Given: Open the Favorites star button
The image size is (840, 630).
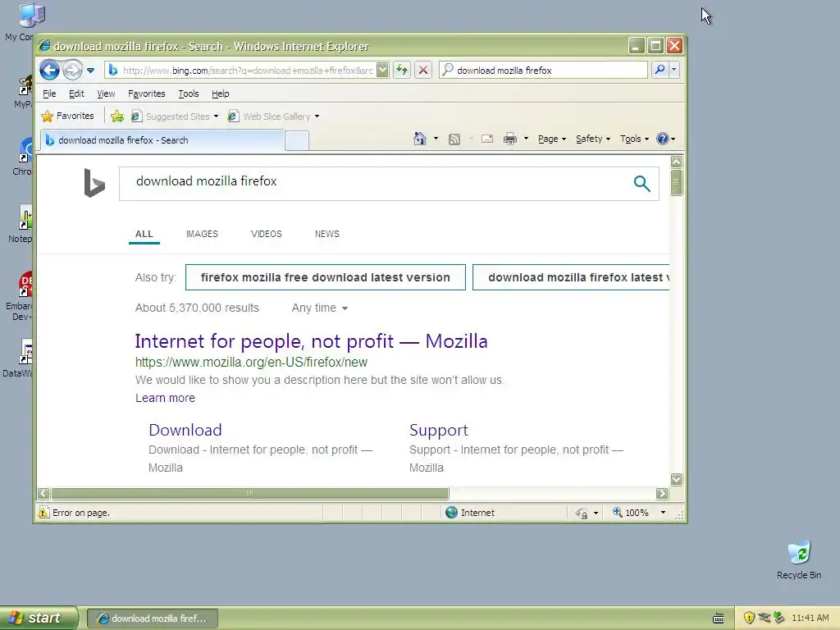Looking at the screenshot, I should pyautogui.click(x=67, y=116).
